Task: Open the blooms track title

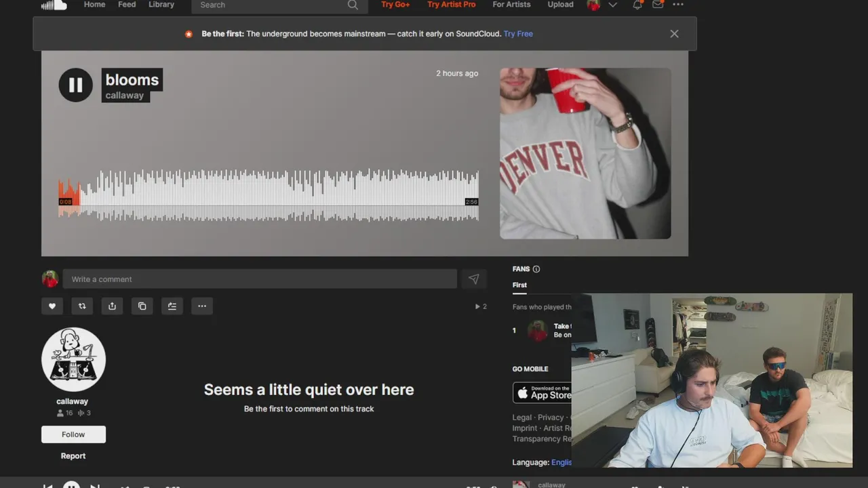Action: (x=132, y=79)
